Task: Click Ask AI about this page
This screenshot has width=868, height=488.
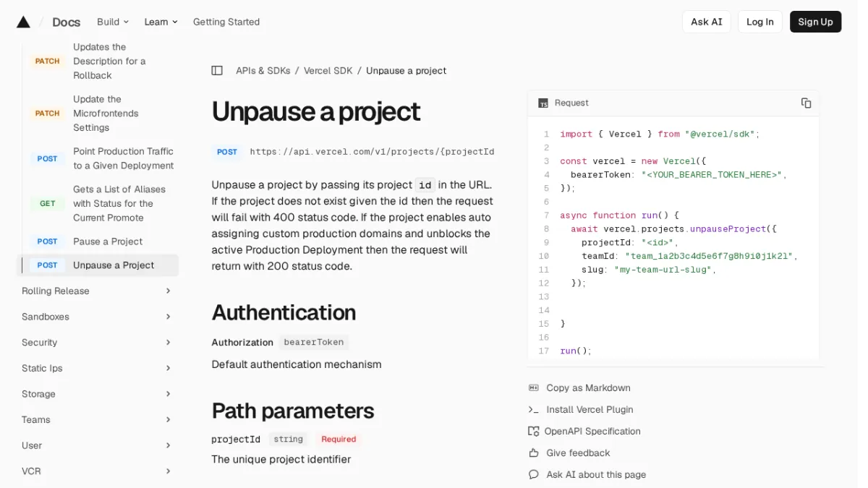Action: [596, 474]
